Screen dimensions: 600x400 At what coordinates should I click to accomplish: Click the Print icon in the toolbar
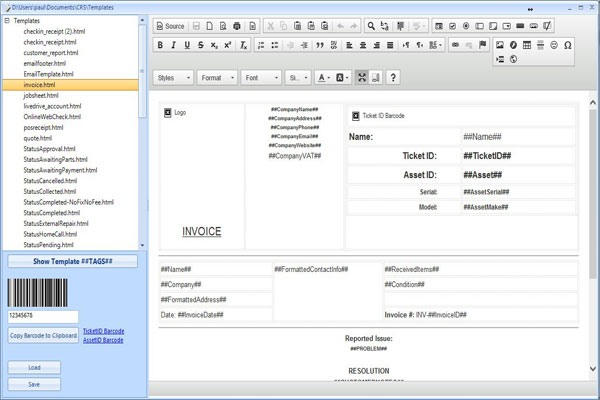[237, 26]
